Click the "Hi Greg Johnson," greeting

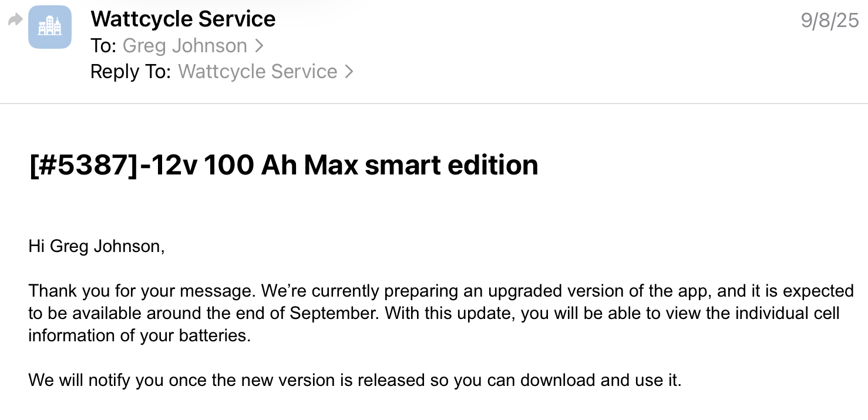click(x=96, y=246)
